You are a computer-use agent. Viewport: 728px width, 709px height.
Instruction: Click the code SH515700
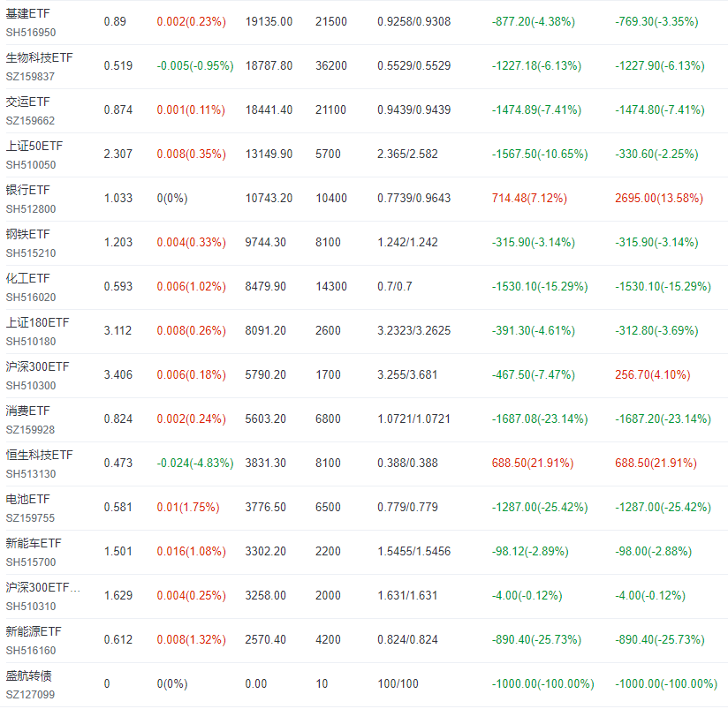click(31, 562)
